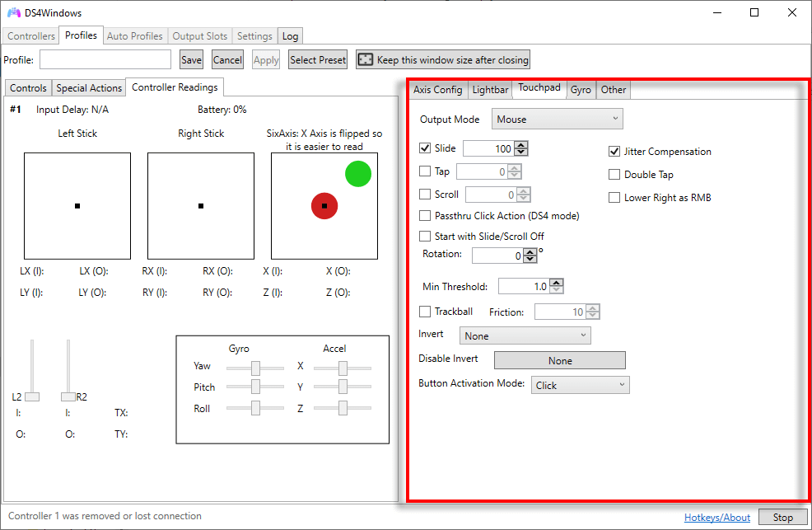Viewport: 812px width, 530px height.
Task: Select the Controls sub-tab
Action: [29, 88]
